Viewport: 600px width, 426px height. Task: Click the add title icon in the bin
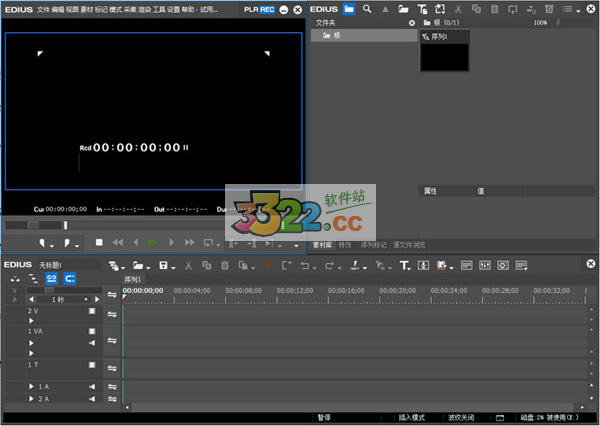point(421,8)
